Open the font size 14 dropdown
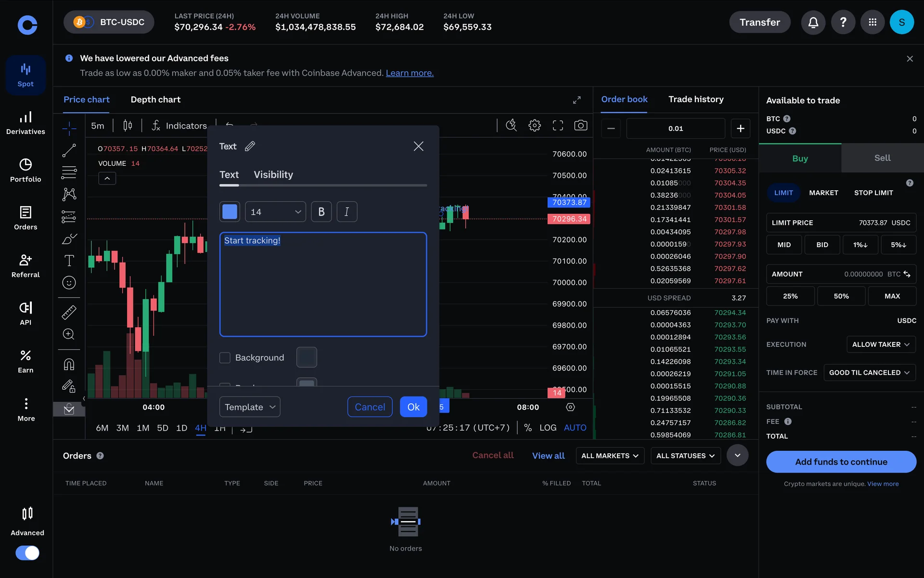The height and width of the screenshot is (578, 924). point(275,212)
